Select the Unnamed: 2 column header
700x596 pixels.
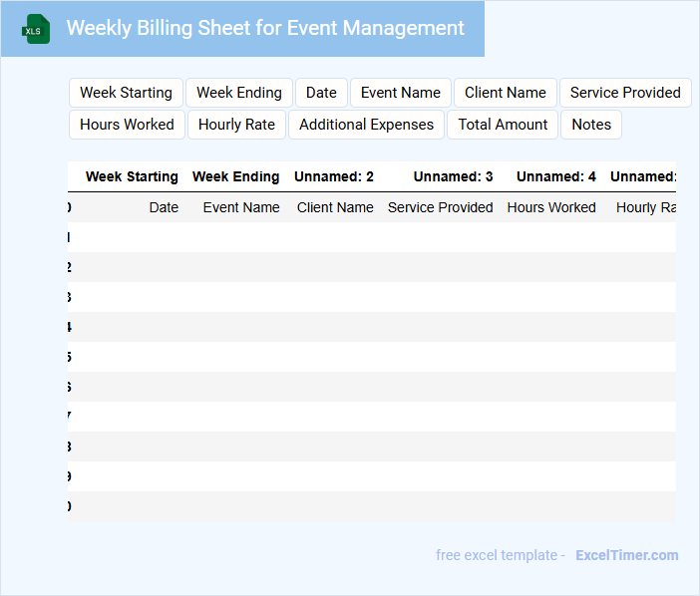(x=334, y=176)
